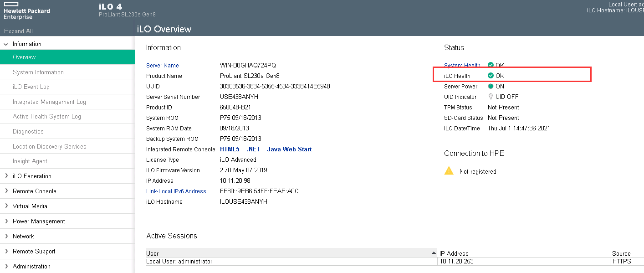Launch the .NET remote console link

(253, 149)
